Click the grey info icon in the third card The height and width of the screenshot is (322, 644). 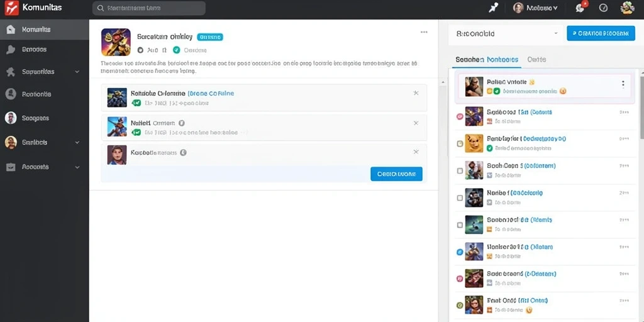[183, 152]
